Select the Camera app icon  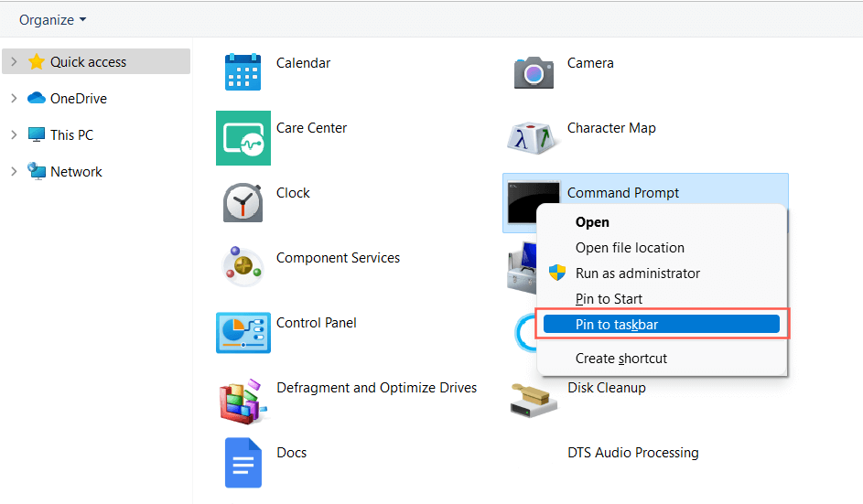click(x=534, y=72)
